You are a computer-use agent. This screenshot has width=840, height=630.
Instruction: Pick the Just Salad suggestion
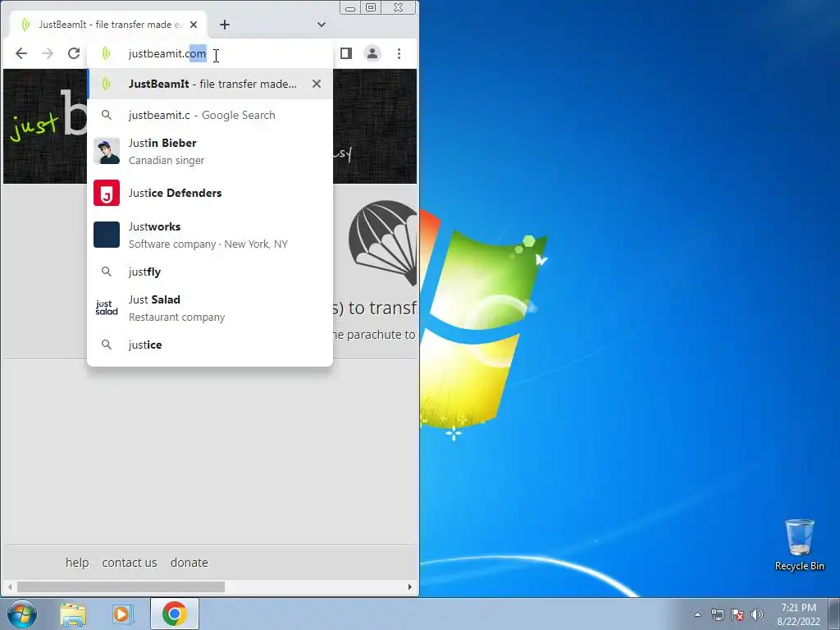pyautogui.click(x=209, y=308)
